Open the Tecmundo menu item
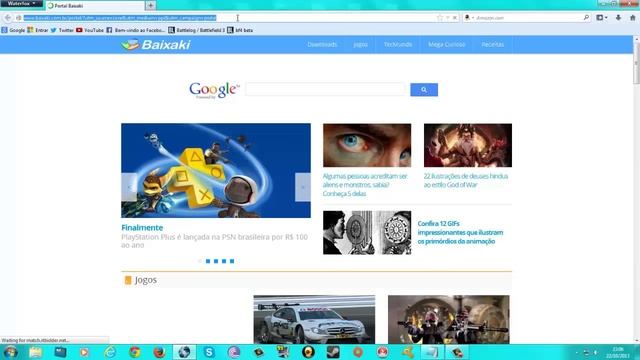 398,44
